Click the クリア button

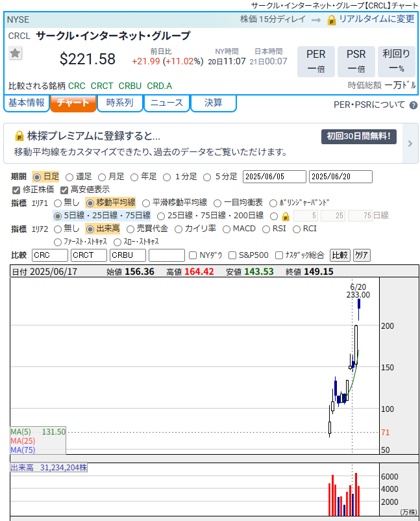click(362, 255)
